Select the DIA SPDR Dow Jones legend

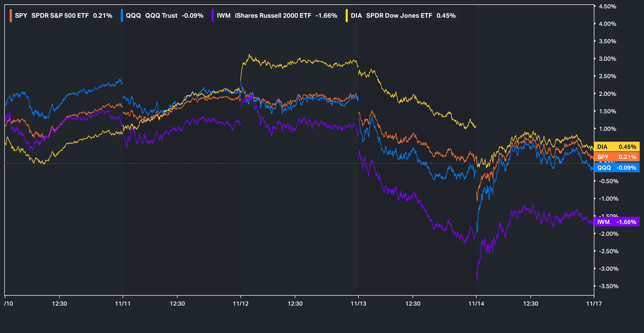point(403,16)
